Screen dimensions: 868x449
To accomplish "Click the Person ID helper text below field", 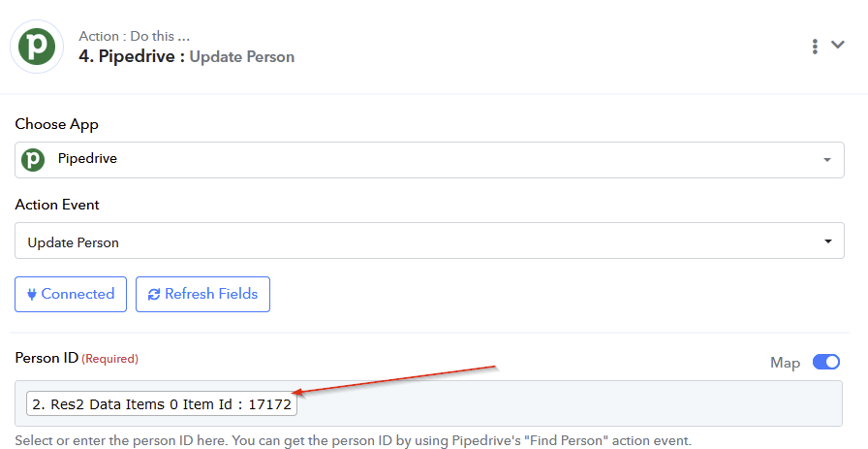I will click(354, 441).
